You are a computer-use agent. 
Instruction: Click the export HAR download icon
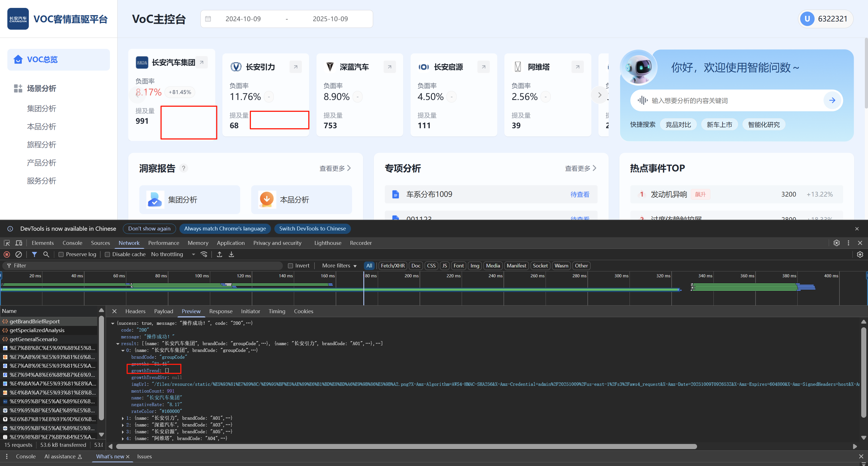click(231, 254)
